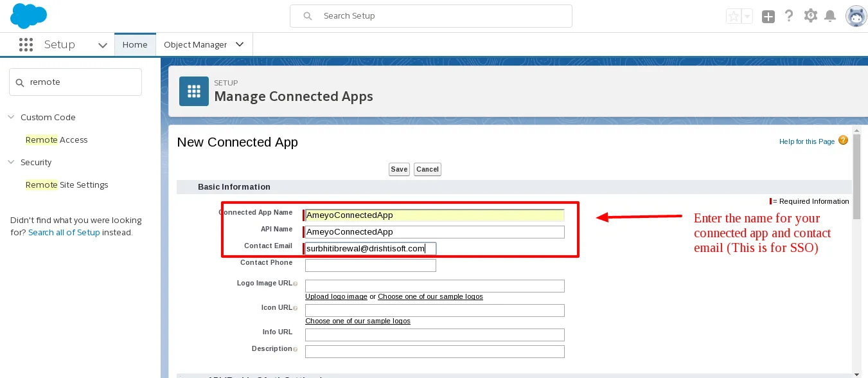The height and width of the screenshot is (378, 868).
Task: Choose sample logos link beside Upload logo image
Action: [430, 296]
